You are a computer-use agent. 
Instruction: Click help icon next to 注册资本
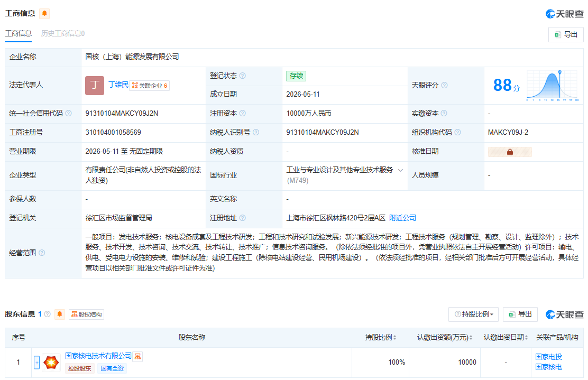click(243, 113)
